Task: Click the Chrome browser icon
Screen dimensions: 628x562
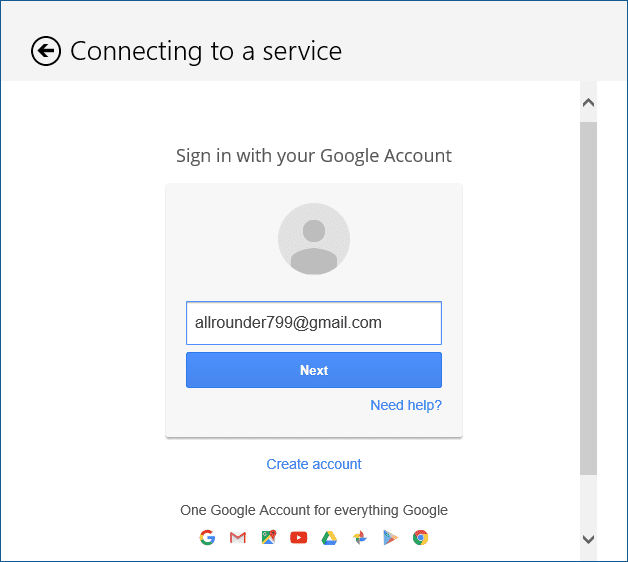Action: [x=421, y=538]
